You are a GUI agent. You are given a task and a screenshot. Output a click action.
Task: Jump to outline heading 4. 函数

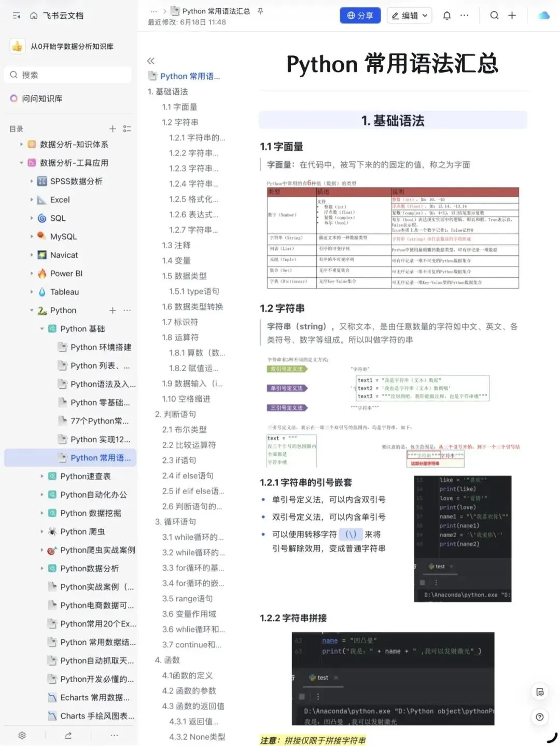167,659
